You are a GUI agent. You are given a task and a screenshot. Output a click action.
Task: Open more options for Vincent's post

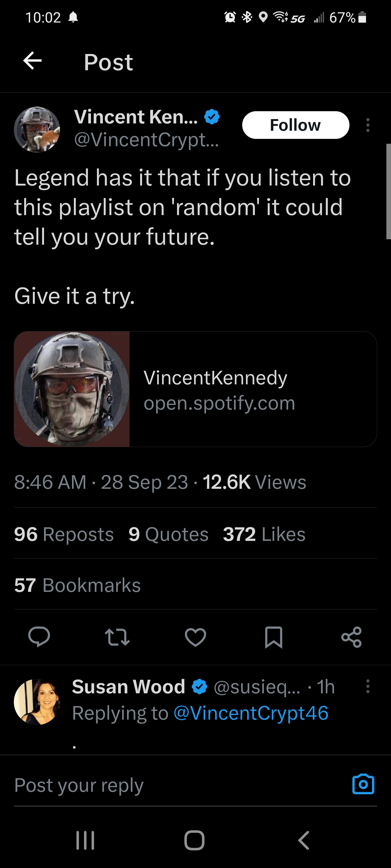[x=368, y=125]
